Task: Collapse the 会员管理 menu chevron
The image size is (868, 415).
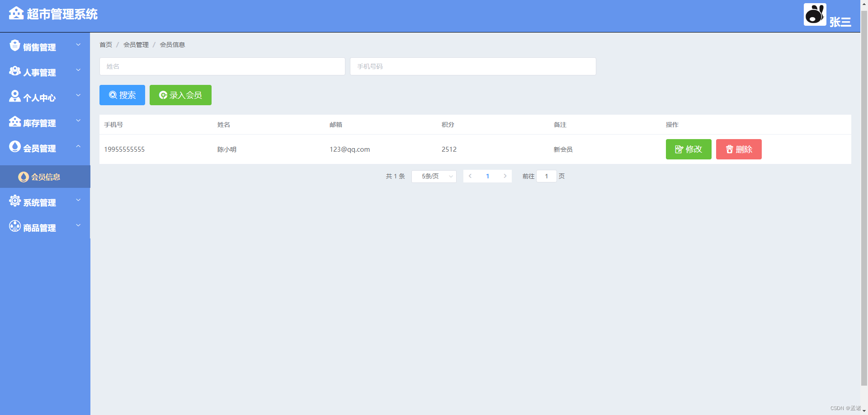Action: [x=78, y=146]
